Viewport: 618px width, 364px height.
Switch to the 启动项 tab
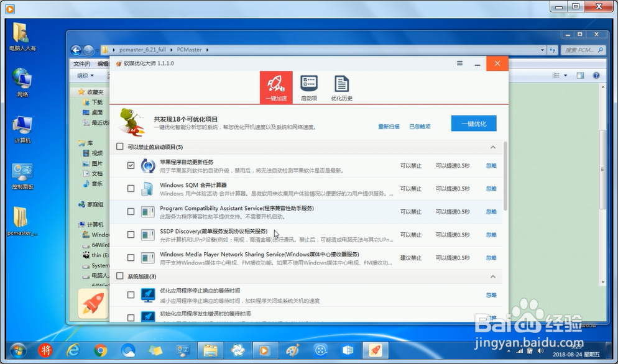tap(309, 87)
